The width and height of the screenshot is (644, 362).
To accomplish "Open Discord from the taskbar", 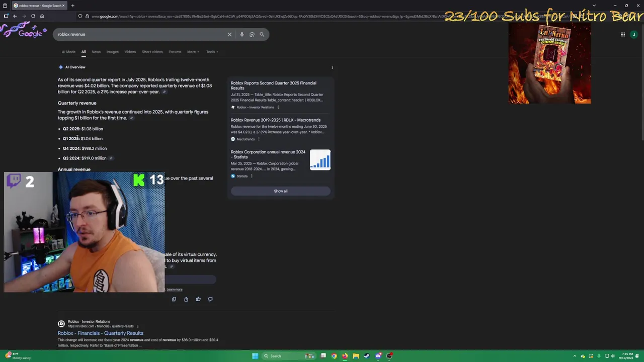I will (x=378, y=356).
